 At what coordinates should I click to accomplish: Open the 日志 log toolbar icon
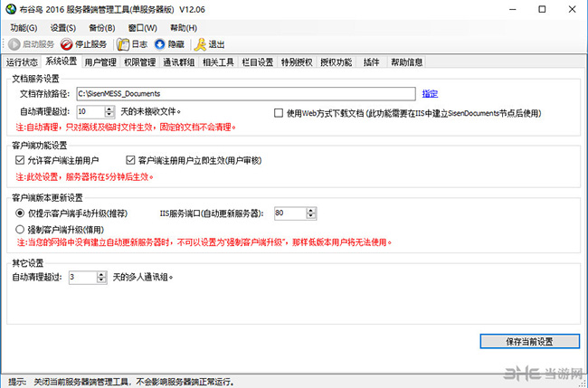(122, 44)
